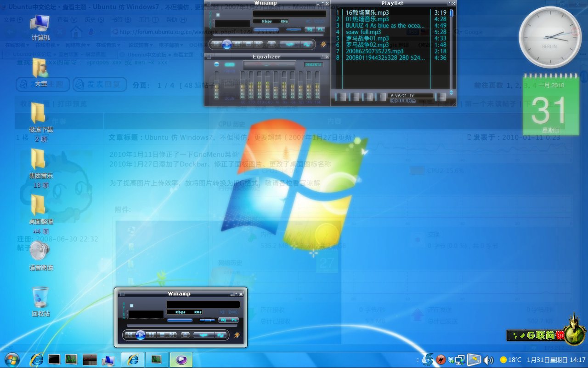This screenshot has width=588, height=368.
Task: Open the 计算机 desktop icon
Action: click(x=40, y=27)
